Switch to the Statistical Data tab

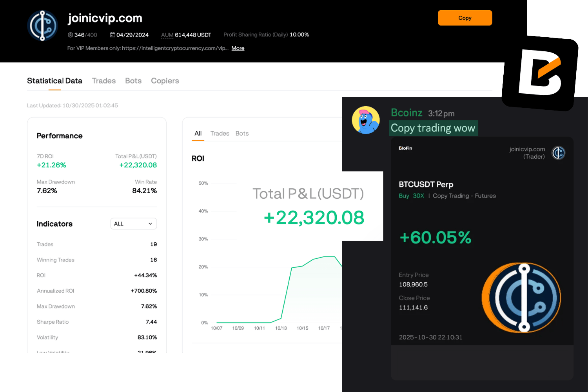click(54, 81)
